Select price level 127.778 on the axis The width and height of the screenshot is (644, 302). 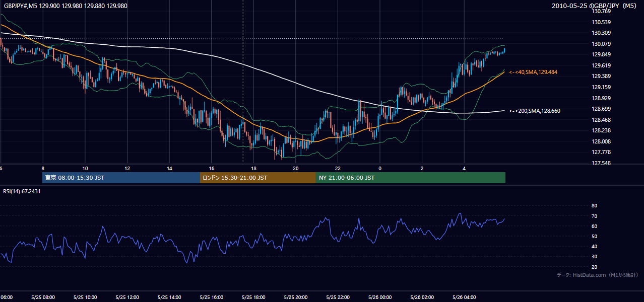(601, 152)
